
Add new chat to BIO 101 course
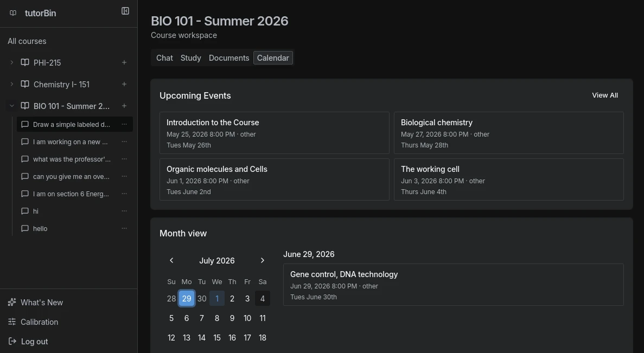click(124, 106)
